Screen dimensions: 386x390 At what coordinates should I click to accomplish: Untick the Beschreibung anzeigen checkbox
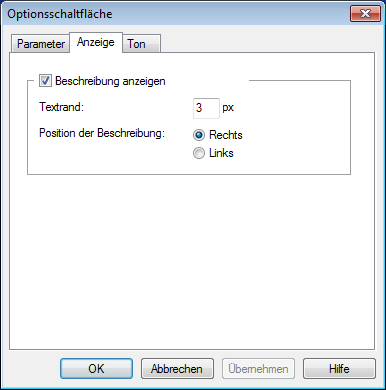pyautogui.click(x=45, y=81)
